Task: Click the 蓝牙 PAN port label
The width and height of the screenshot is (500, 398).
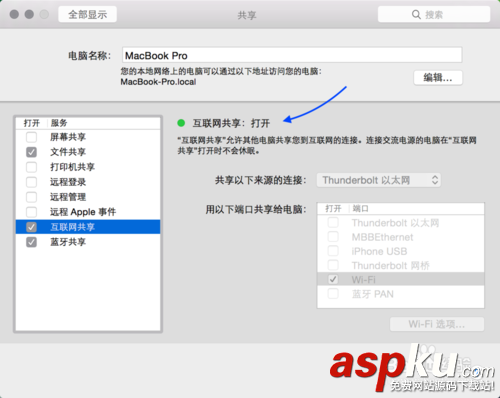Action: [x=373, y=294]
